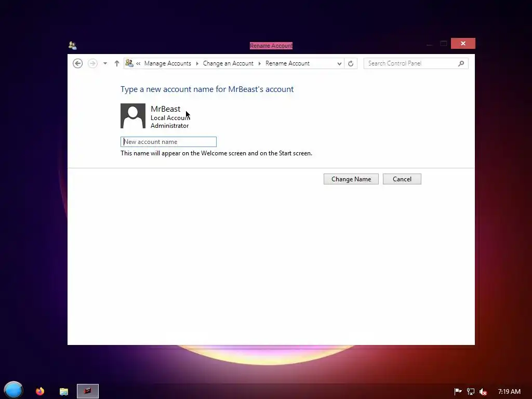
Task: Click the muted volume tray icon
Action: [483, 392]
